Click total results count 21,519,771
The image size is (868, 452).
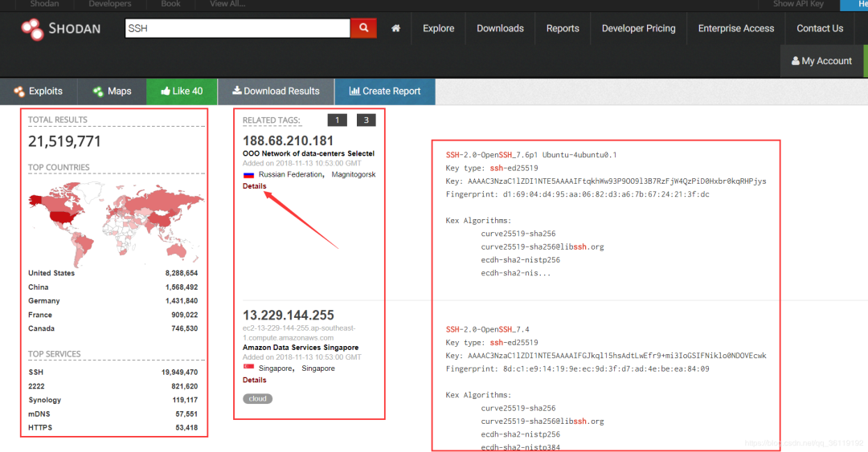(64, 141)
